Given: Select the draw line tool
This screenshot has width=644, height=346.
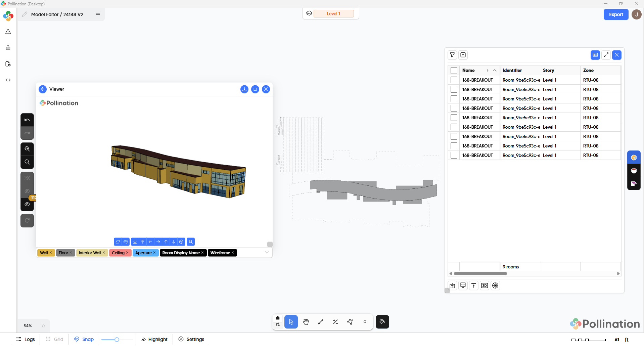Looking at the screenshot, I should click(321, 322).
